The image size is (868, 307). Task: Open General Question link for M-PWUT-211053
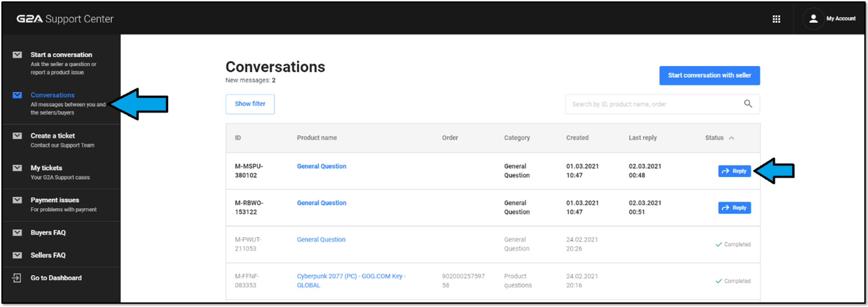click(321, 239)
